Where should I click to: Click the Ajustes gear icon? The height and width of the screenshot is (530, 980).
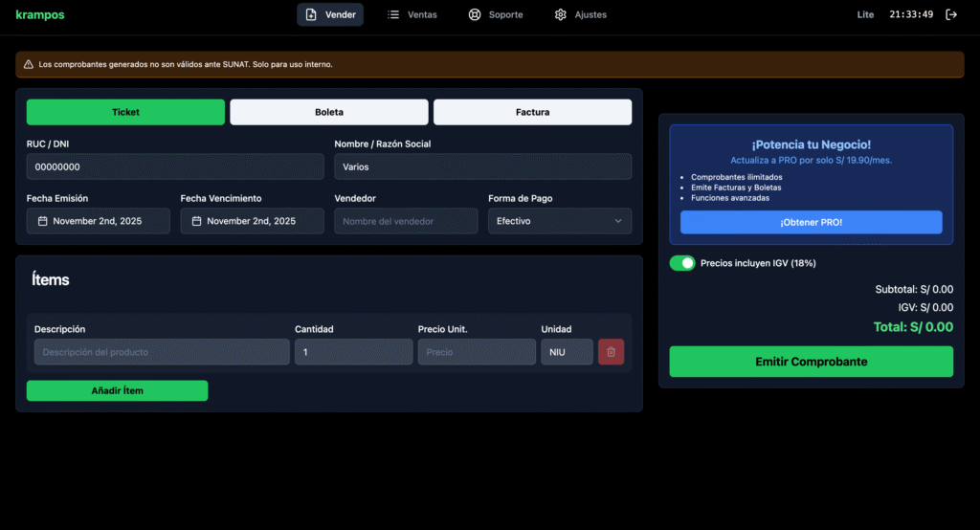[561, 14]
